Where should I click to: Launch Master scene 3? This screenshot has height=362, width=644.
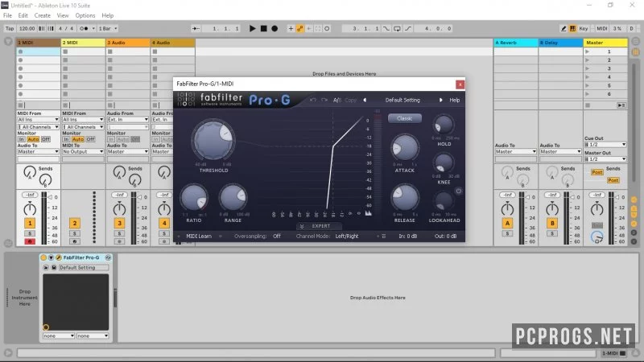(588, 68)
